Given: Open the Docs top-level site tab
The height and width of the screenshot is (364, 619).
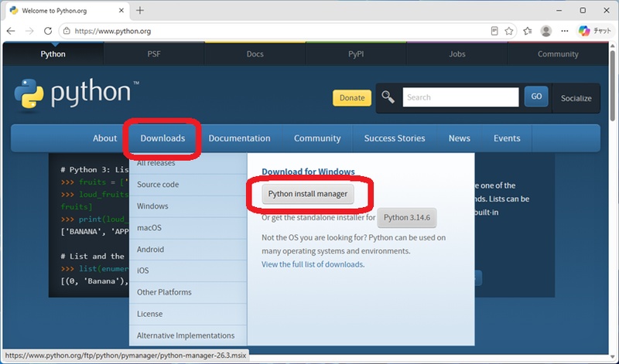Looking at the screenshot, I should 255,54.
